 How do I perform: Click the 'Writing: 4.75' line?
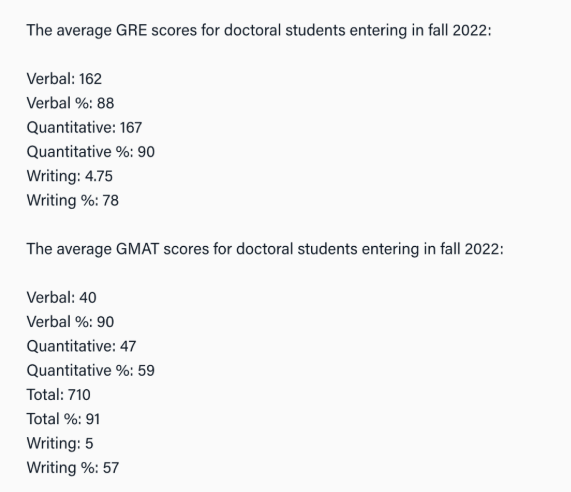(70, 176)
